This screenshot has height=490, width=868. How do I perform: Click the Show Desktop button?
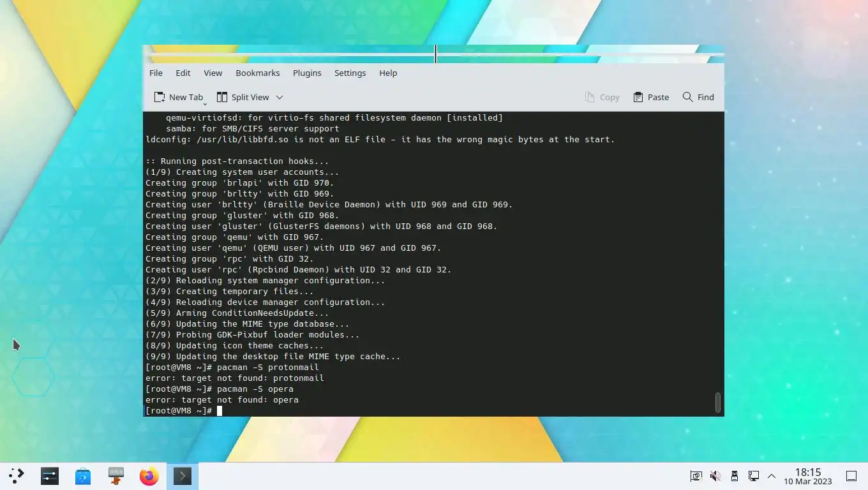851,476
